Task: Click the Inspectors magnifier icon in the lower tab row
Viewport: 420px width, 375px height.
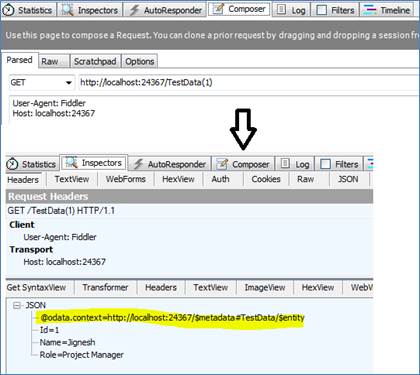Action: 71,162
